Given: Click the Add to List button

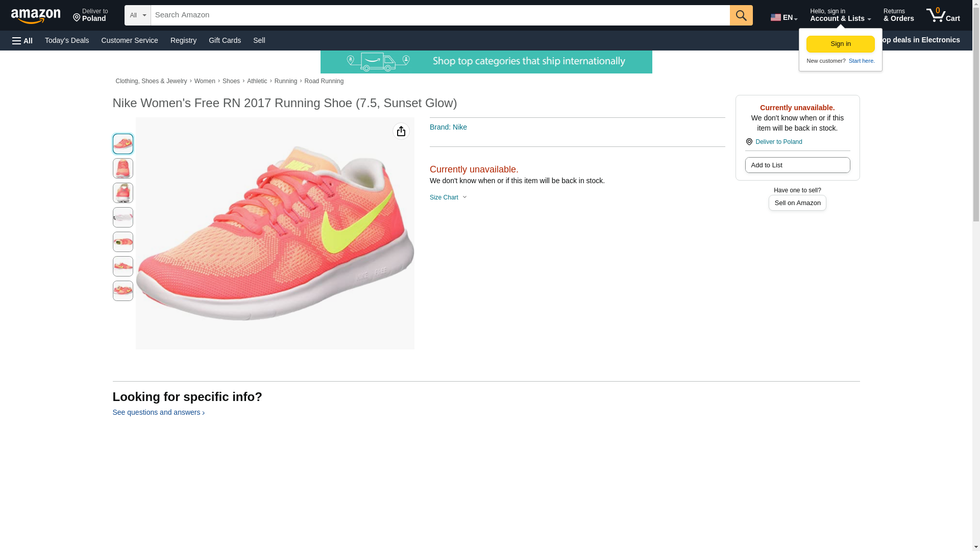Looking at the screenshot, I should pyautogui.click(x=797, y=165).
